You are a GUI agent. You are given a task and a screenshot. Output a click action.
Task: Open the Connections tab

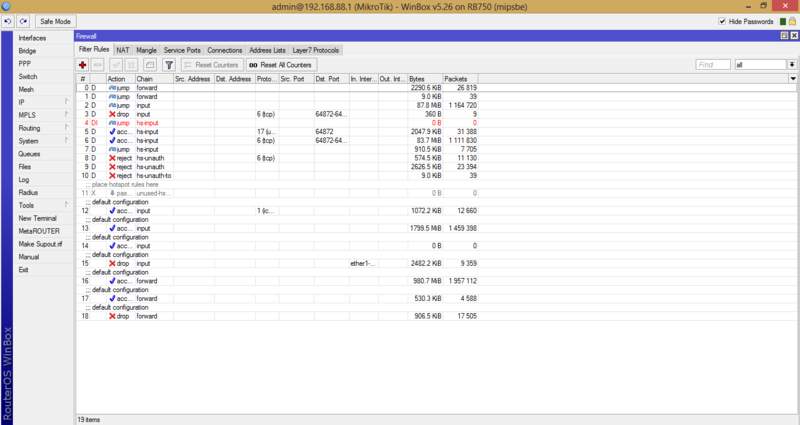224,50
